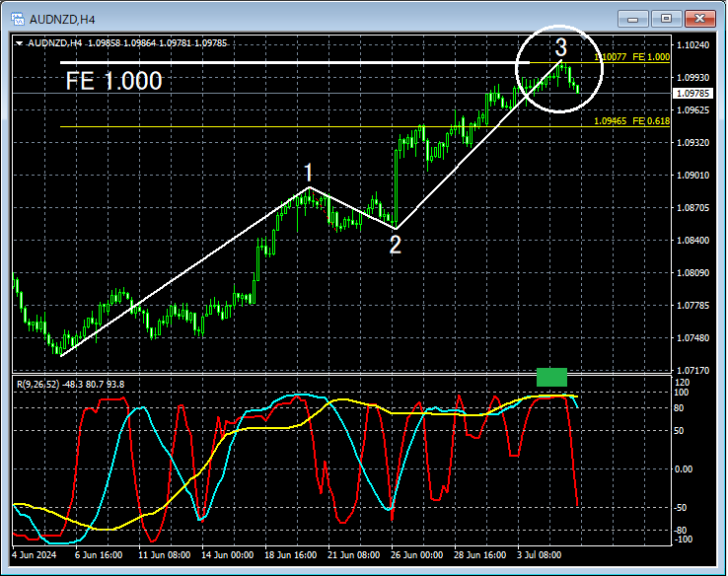Minimize the AUDNZD,H4 chart window
The image size is (728, 576).
[x=632, y=19]
